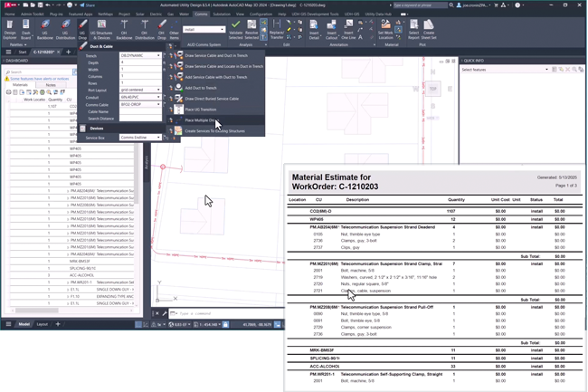Open the Substation ribbon tab
The image size is (588, 392).
click(x=221, y=14)
